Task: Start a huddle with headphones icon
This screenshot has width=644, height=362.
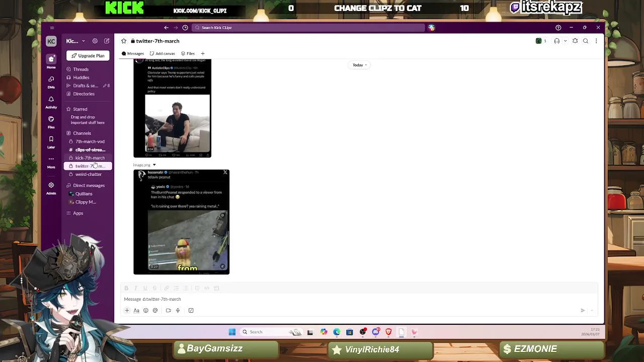Action: coord(557,41)
